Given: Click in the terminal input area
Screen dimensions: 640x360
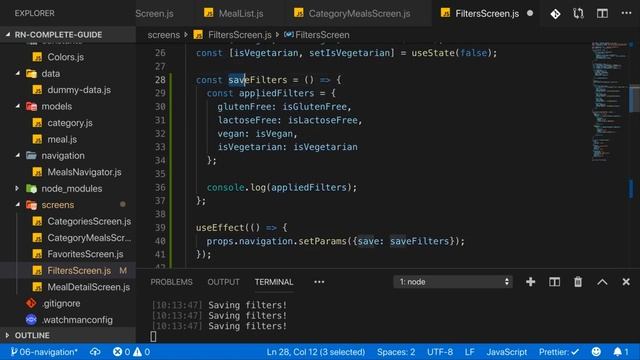Looking at the screenshot, I should pyautogui.click(x=153, y=336).
